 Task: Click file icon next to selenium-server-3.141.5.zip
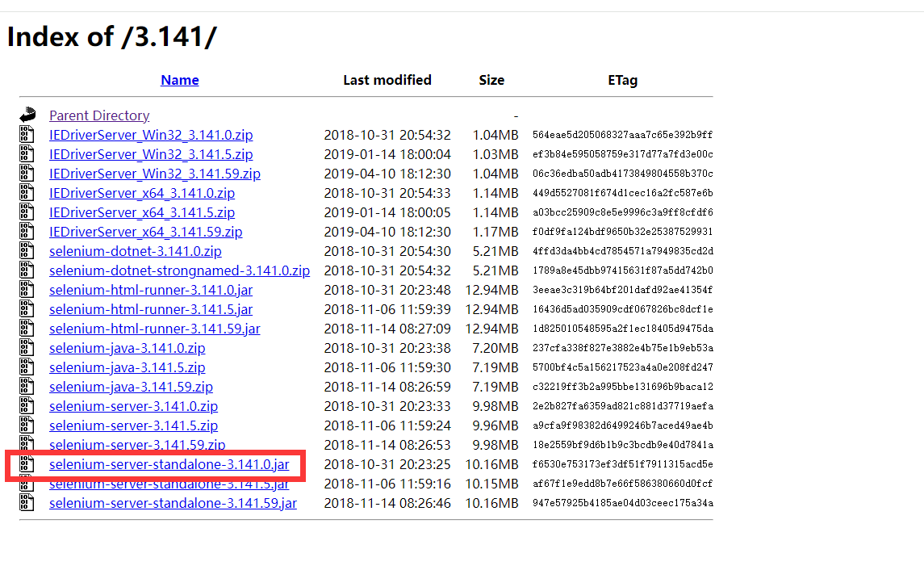click(x=27, y=425)
